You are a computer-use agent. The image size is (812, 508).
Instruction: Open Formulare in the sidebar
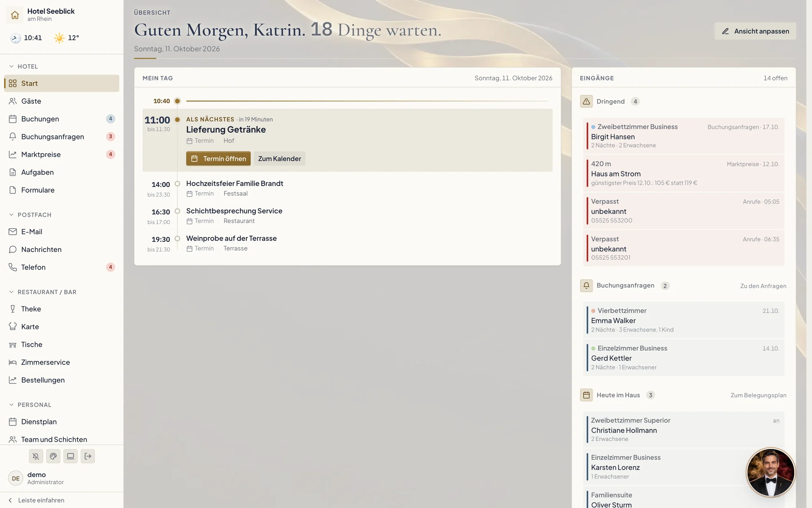click(x=62, y=190)
